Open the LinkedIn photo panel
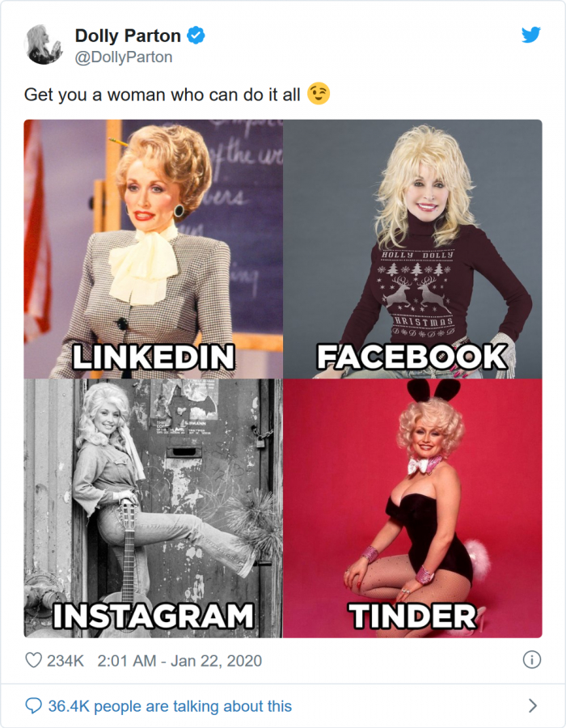Screen dimensions: 566x728 coord(153,249)
